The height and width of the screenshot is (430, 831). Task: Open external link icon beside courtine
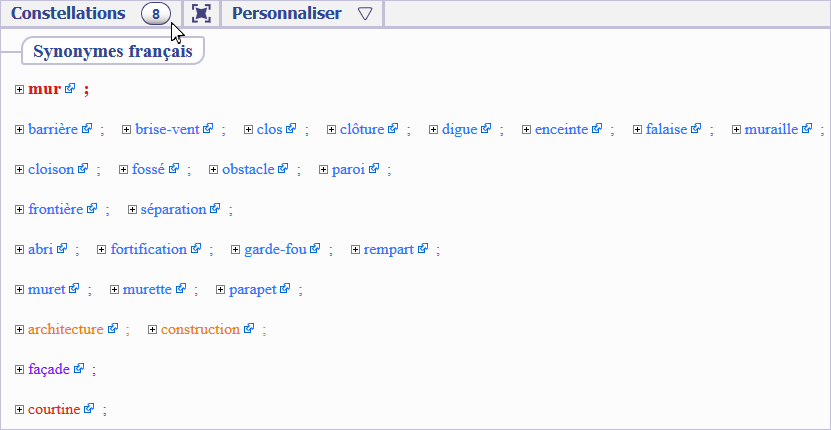click(x=89, y=408)
